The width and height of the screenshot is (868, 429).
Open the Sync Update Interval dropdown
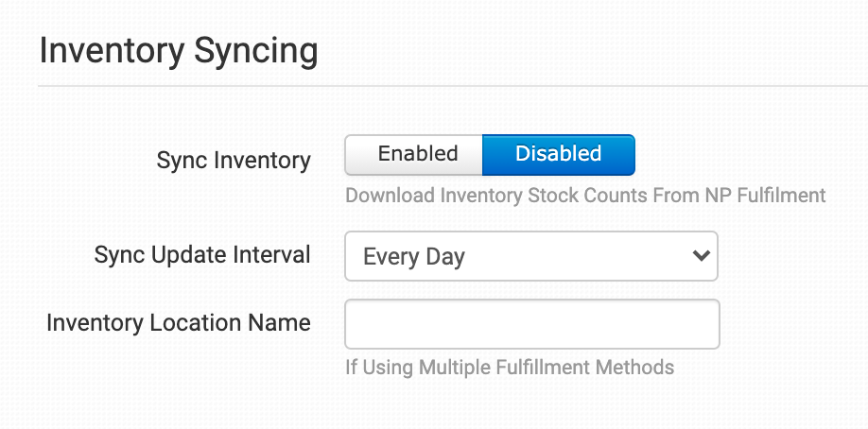coord(530,256)
